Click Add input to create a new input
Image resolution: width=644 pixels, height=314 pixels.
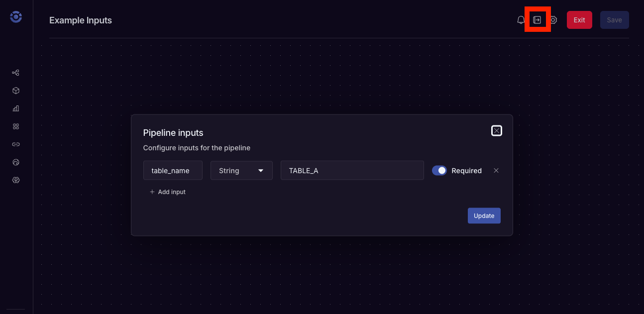pyautogui.click(x=167, y=192)
